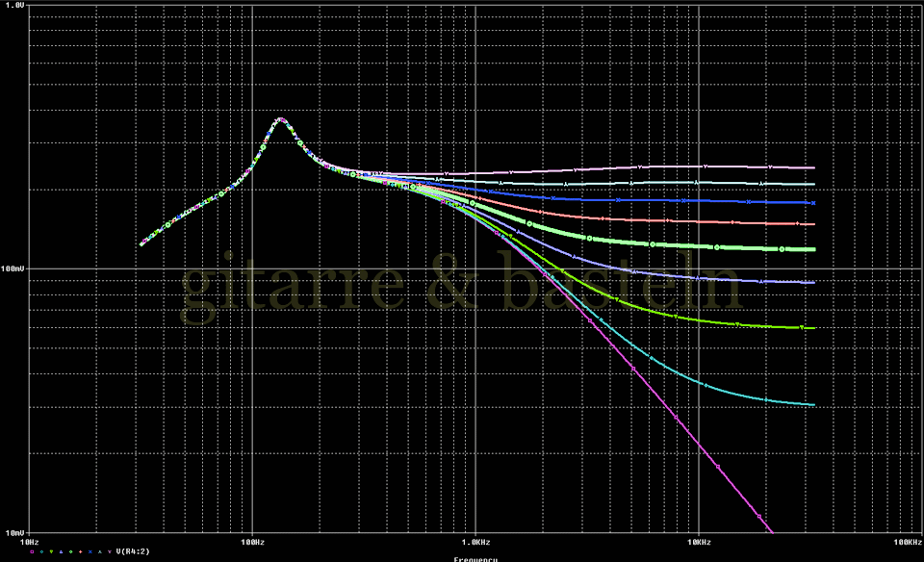
Task: Click the 1.0KHz x-axis label
Action: coord(475,542)
